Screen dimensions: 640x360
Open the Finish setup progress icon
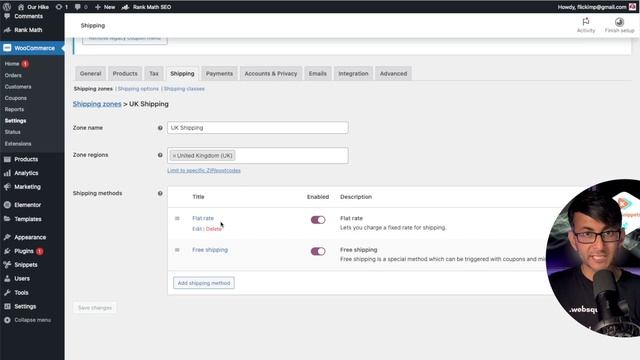coord(619,22)
